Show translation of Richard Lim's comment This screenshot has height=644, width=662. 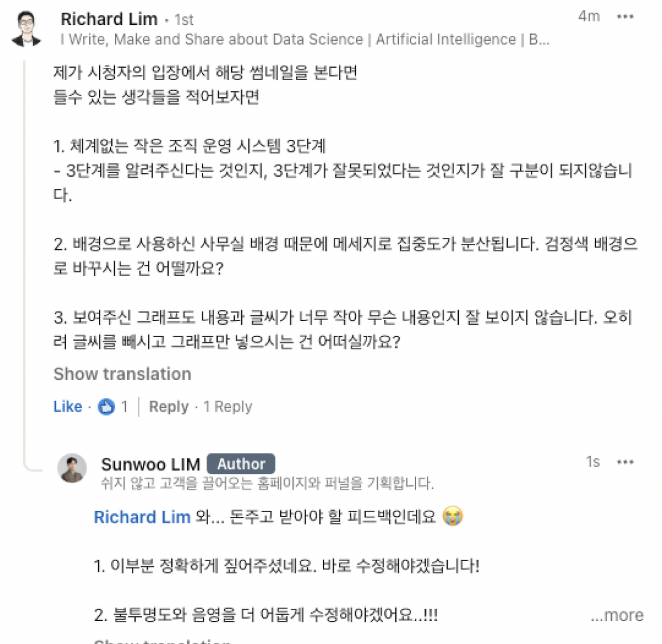(122, 373)
